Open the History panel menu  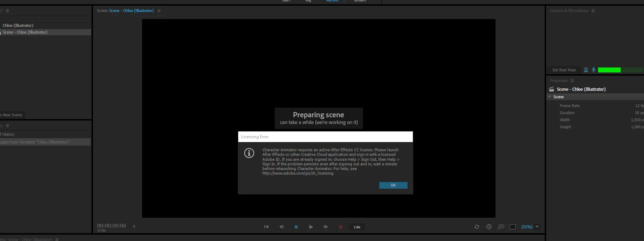click(7, 126)
